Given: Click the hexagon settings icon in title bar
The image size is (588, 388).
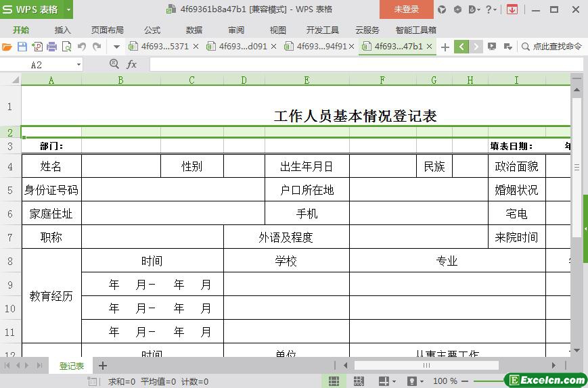Looking at the screenshot, I should (457, 9).
